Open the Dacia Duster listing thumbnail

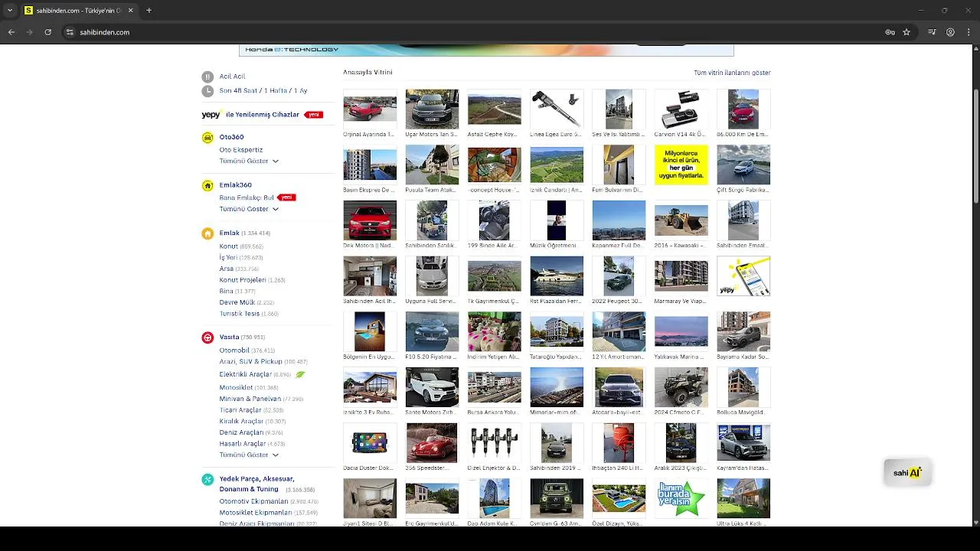(x=370, y=443)
